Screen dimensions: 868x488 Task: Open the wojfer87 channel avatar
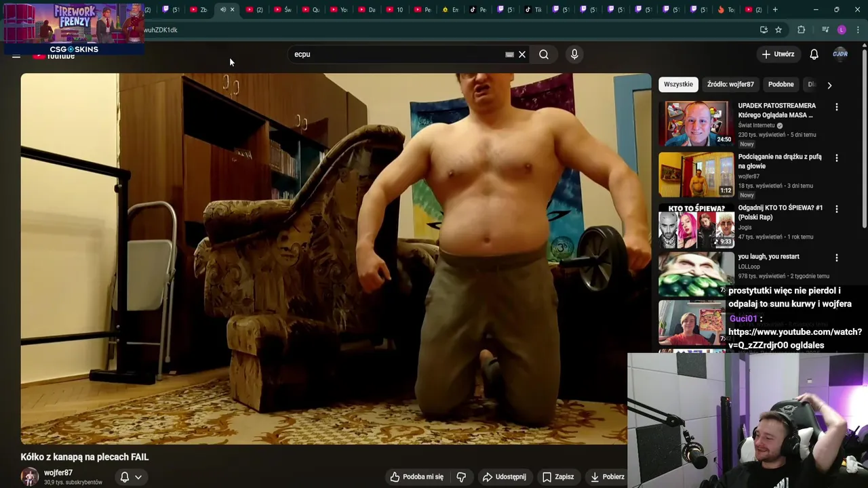pyautogui.click(x=30, y=477)
